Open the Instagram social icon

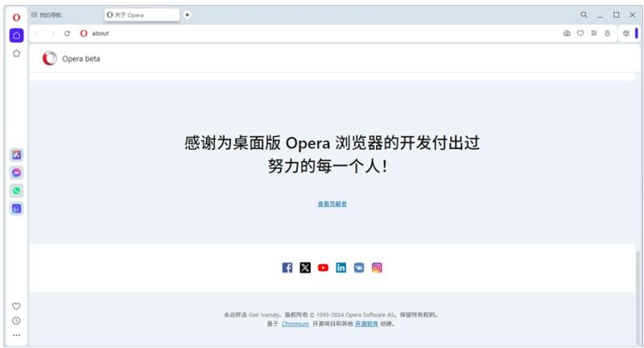[x=377, y=268]
